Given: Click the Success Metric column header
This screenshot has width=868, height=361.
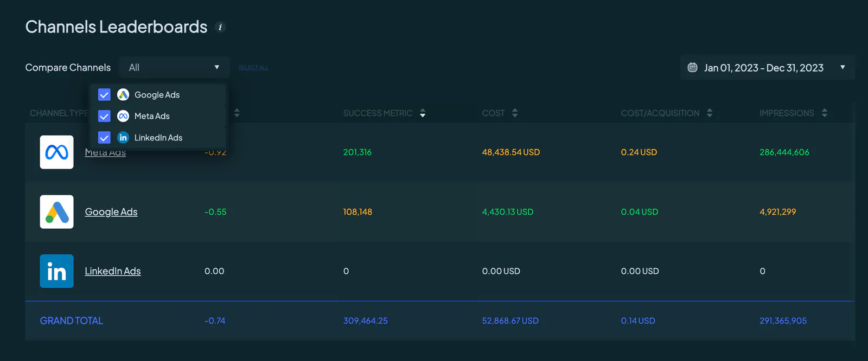Looking at the screenshot, I should tap(378, 113).
